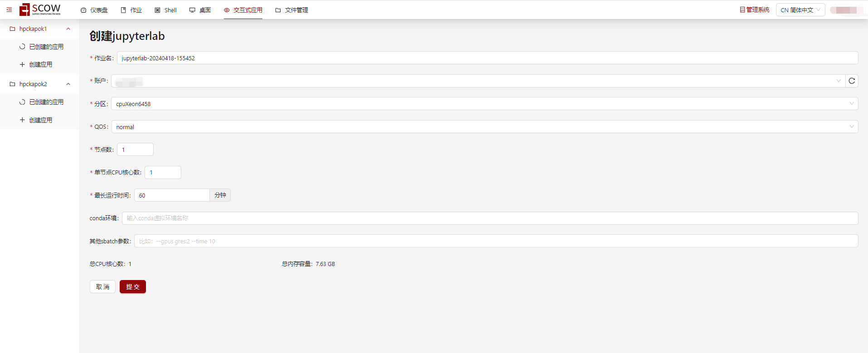
Task: Collapse the hpckapok2 cluster group
Action: click(40, 84)
